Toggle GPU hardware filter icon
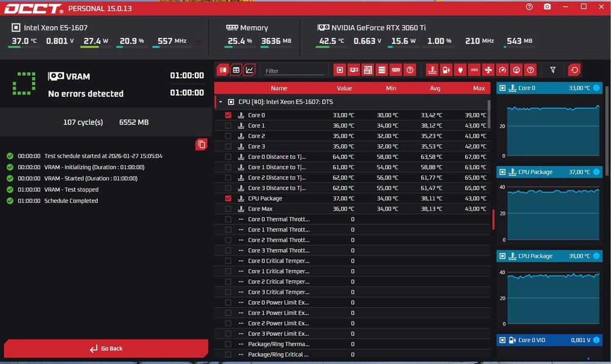The width and height of the screenshot is (611, 364). pyautogui.click(x=354, y=70)
